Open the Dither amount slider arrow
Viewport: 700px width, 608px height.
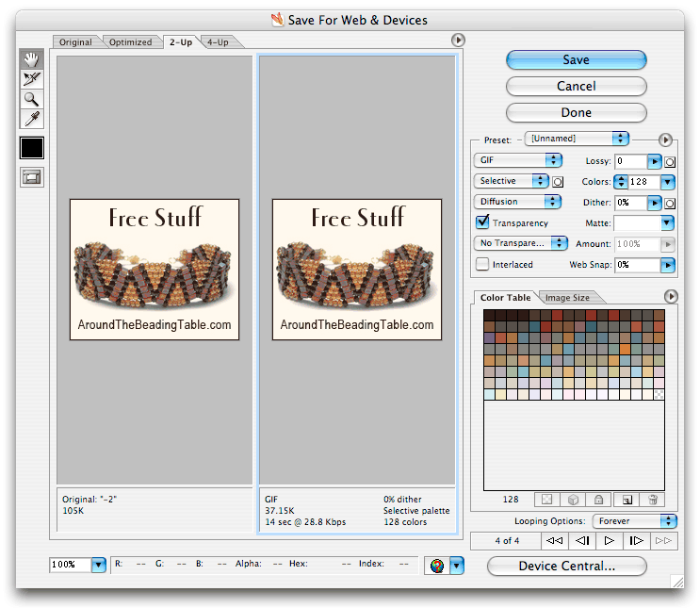click(655, 204)
